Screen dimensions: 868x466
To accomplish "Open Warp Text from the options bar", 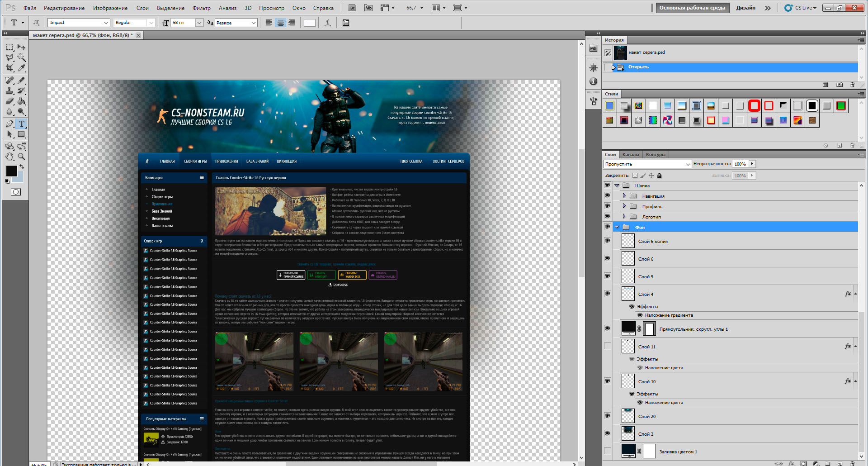I will coord(328,23).
